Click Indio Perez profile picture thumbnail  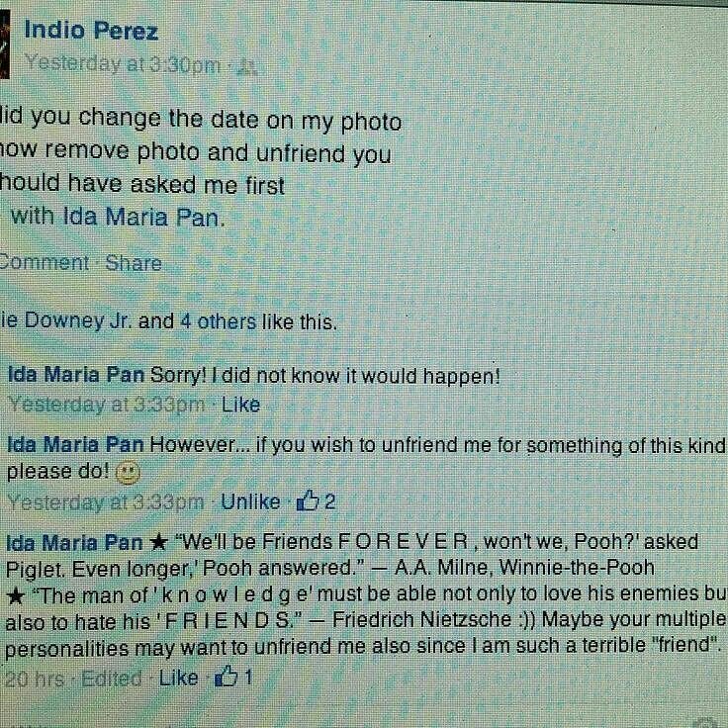[5, 45]
